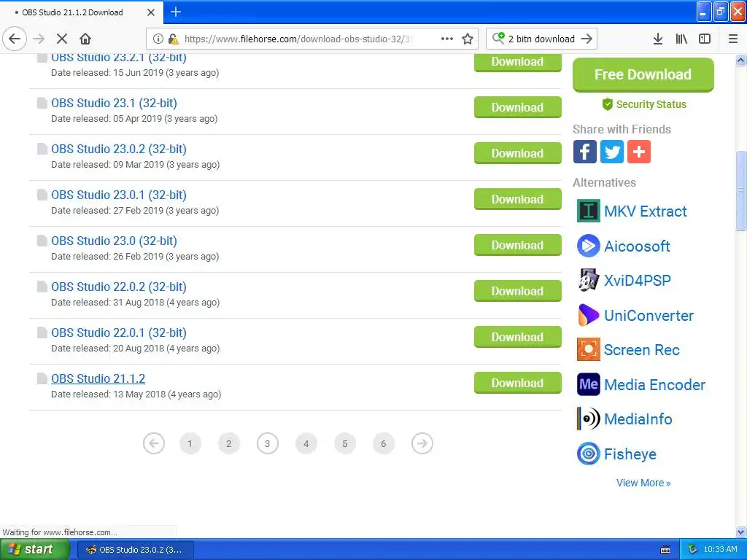Click the Screen Rec icon
Screen dimensions: 747x560
tap(589, 349)
